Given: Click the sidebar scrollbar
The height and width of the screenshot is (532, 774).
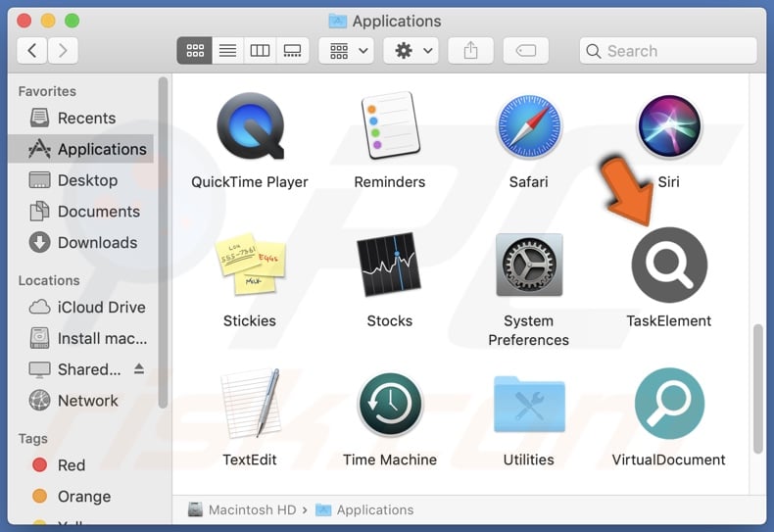Looking at the screenshot, I should [x=163, y=242].
